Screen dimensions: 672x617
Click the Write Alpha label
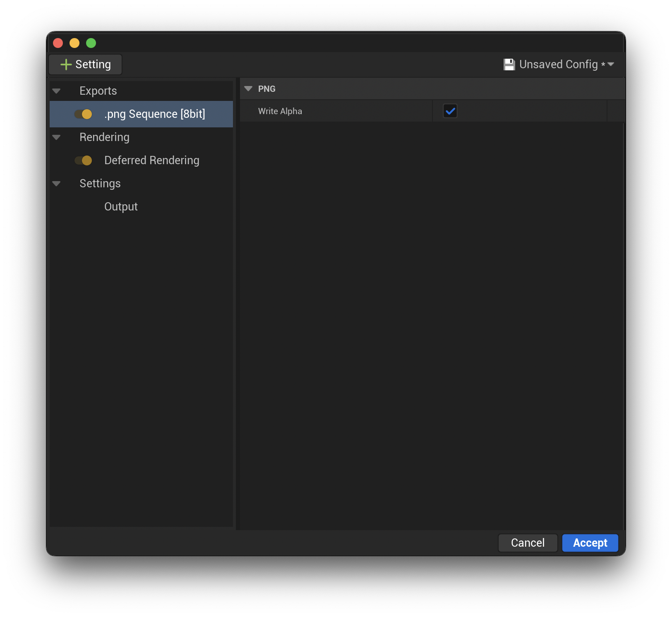[x=280, y=111]
